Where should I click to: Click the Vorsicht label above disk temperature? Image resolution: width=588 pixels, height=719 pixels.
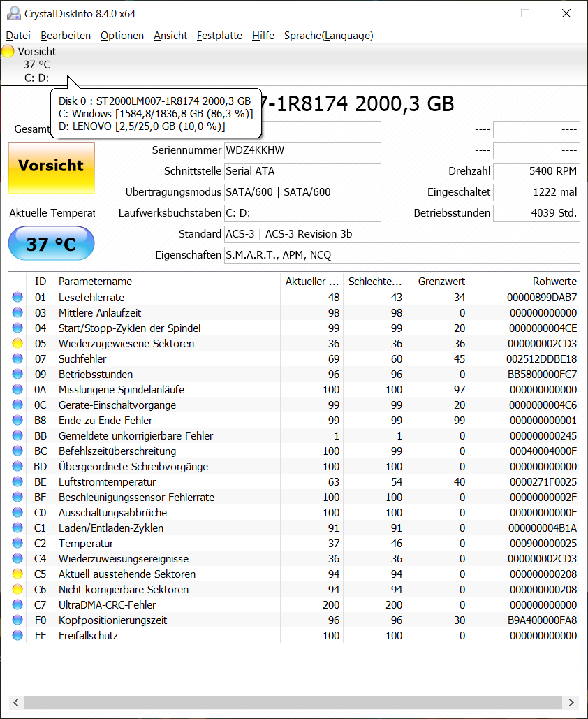coord(37,52)
